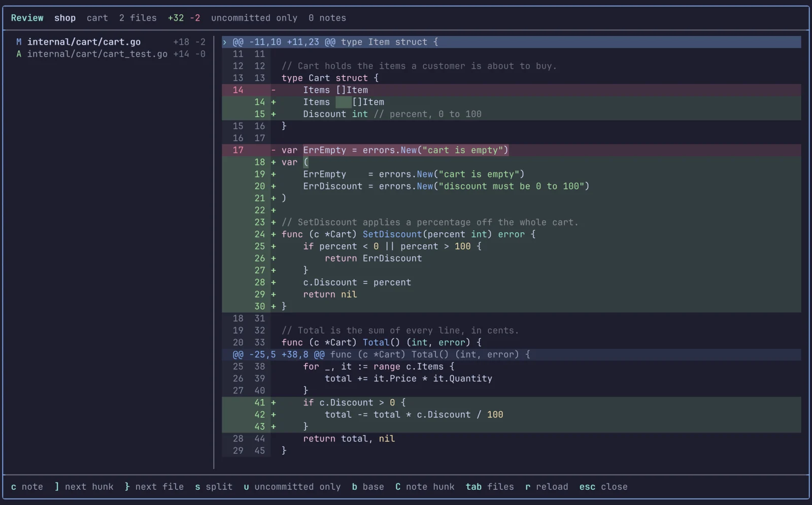Click the removed line 14 minus marker
Viewport: 812px width, 505px height.
point(274,90)
